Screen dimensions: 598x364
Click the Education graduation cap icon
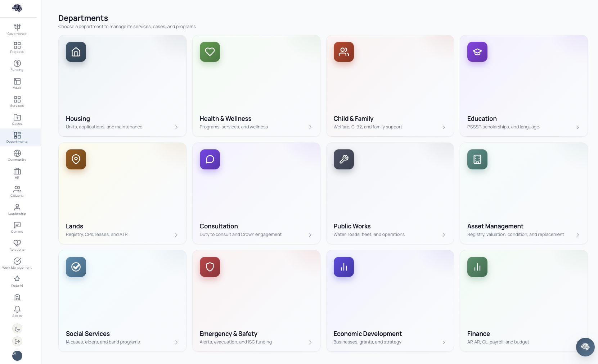pos(477,52)
